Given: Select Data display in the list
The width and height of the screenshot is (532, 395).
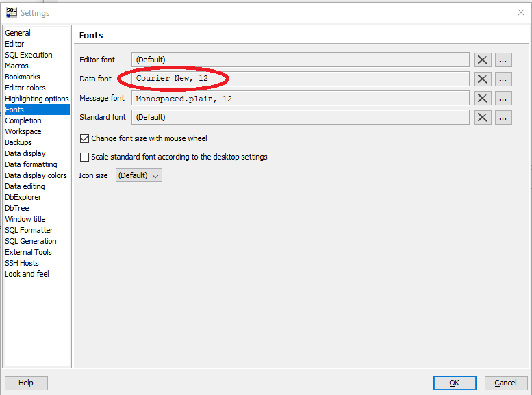Looking at the screenshot, I should pyautogui.click(x=37, y=153).
